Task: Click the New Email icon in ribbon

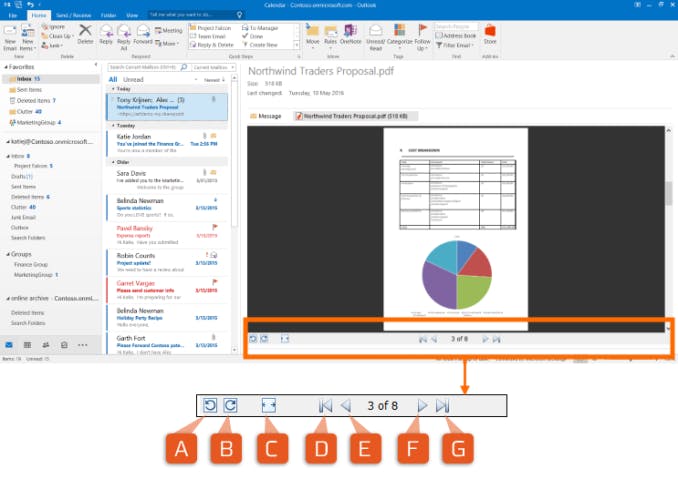Action: pyautogui.click(x=10, y=36)
